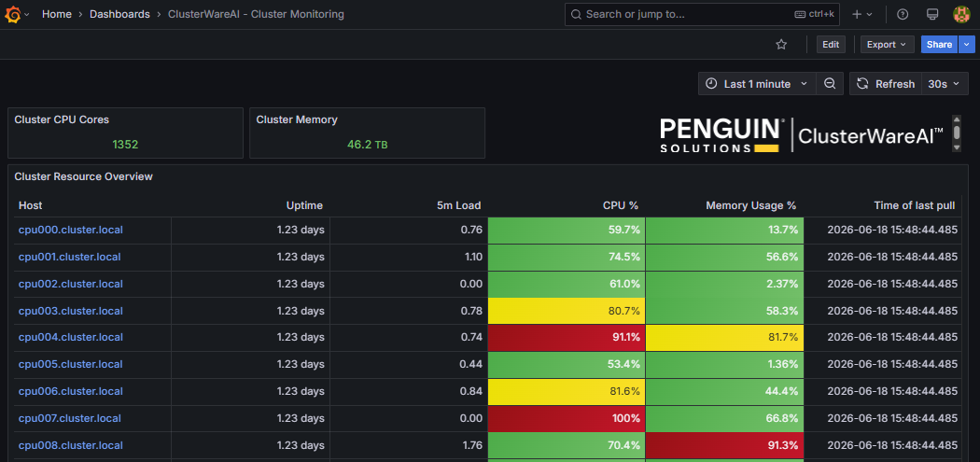Click the Share button
This screenshot has width=980, height=462.
(939, 45)
